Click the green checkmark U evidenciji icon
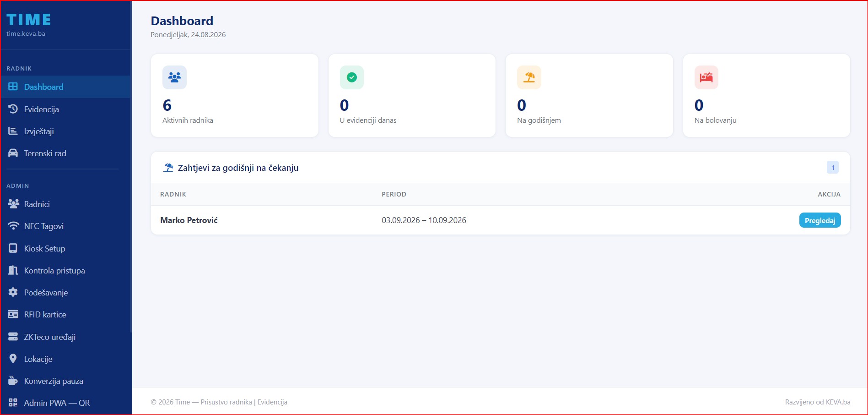Screen dimensions: 868x415 tap(352, 77)
